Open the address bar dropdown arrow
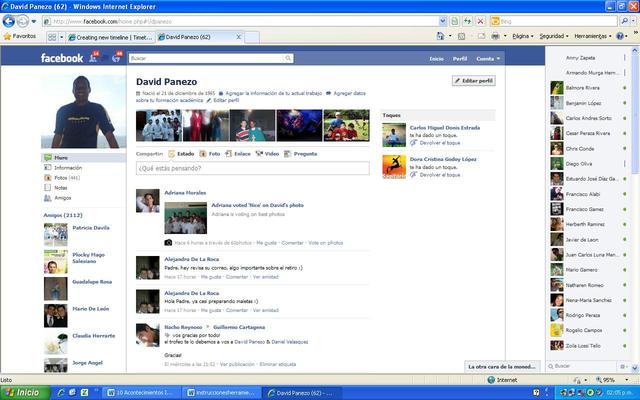Image resolution: width=640 pixels, height=400 pixels. [442, 21]
